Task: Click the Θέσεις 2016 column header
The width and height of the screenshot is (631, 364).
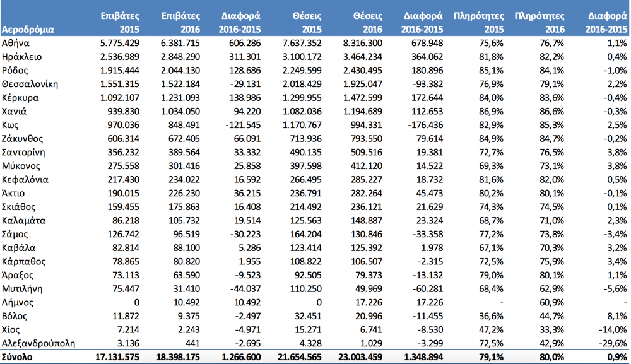Action: [x=368, y=23]
